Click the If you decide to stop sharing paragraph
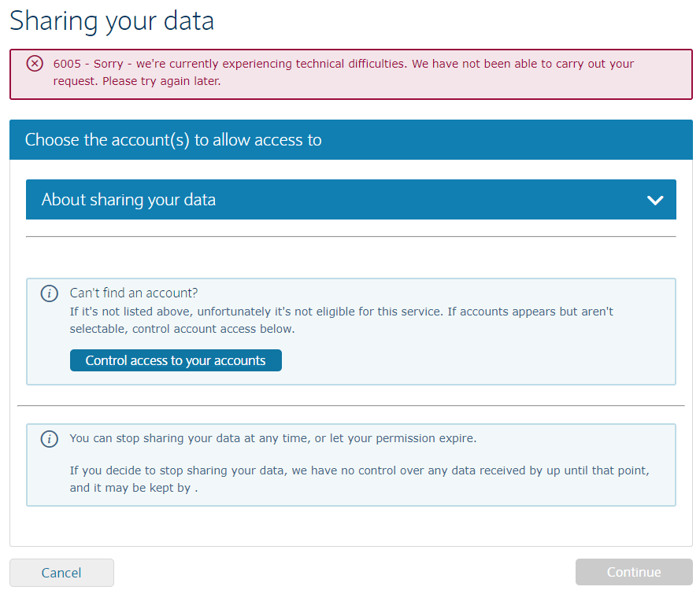Screen dimensions: 700x594 click(359, 470)
